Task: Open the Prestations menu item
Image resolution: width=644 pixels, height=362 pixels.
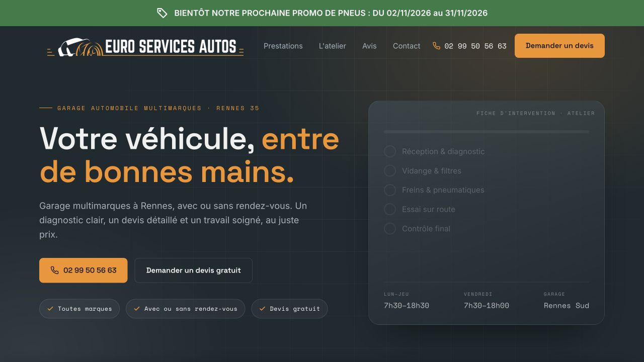Action: coord(283,46)
